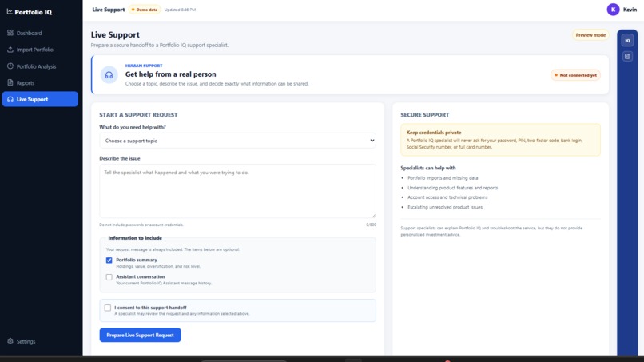
Task: Click the Import Portfolio upload icon
Action: pyautogui.click(x=10, y=50)
